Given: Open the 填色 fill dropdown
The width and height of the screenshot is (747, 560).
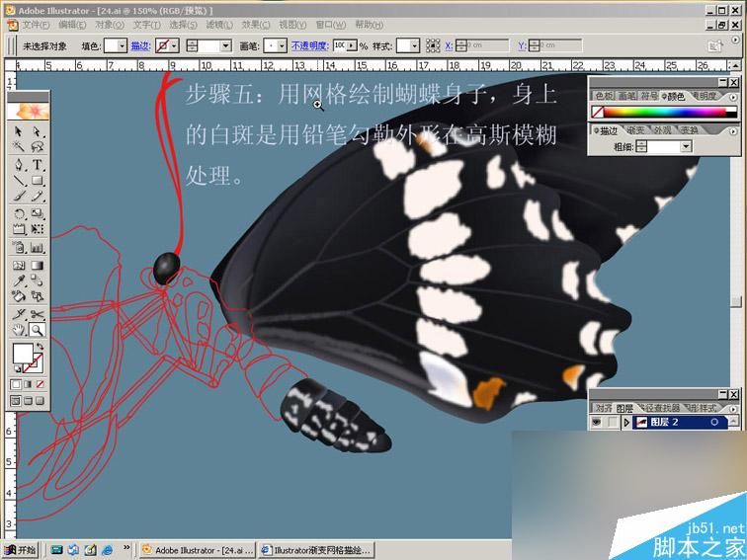Looking at the screenshot, I should click(123, 45).
